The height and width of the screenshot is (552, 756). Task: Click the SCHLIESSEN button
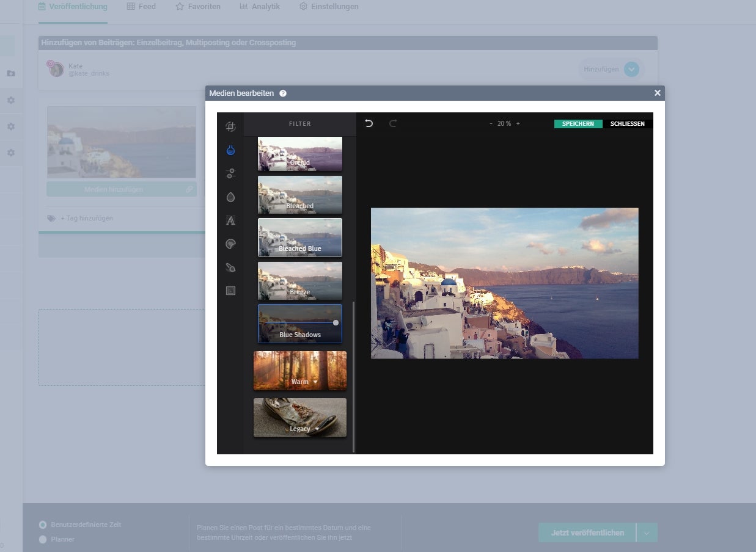[x=627, y=123]
